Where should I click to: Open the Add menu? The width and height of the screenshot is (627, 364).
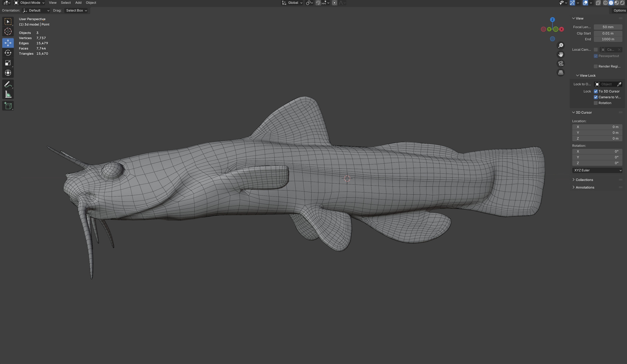tap(78, 3)
